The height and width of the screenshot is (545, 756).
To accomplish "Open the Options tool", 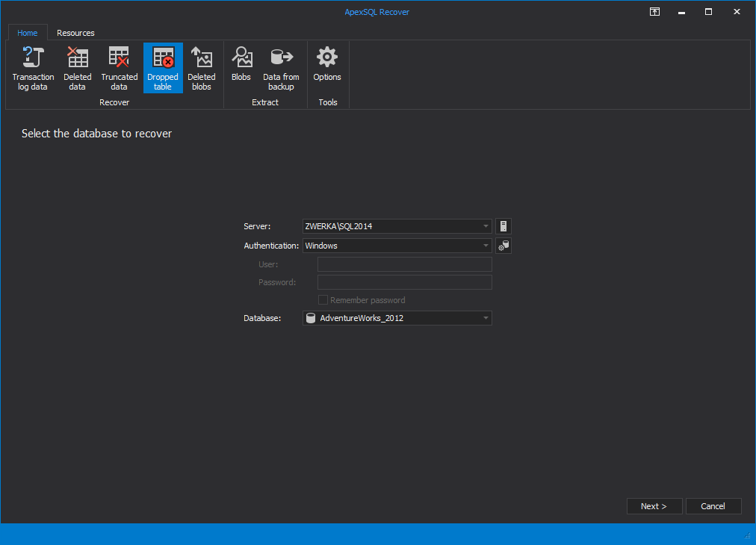I will tap(327, 67).
